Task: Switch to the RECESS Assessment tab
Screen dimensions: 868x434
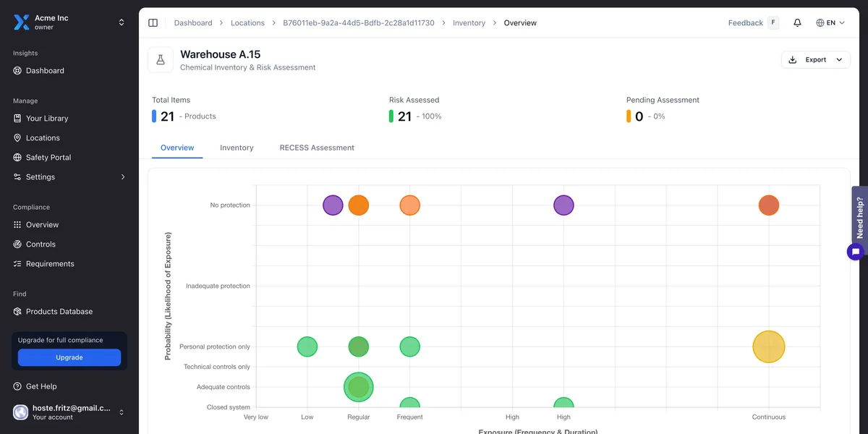Action: (317, 148)
